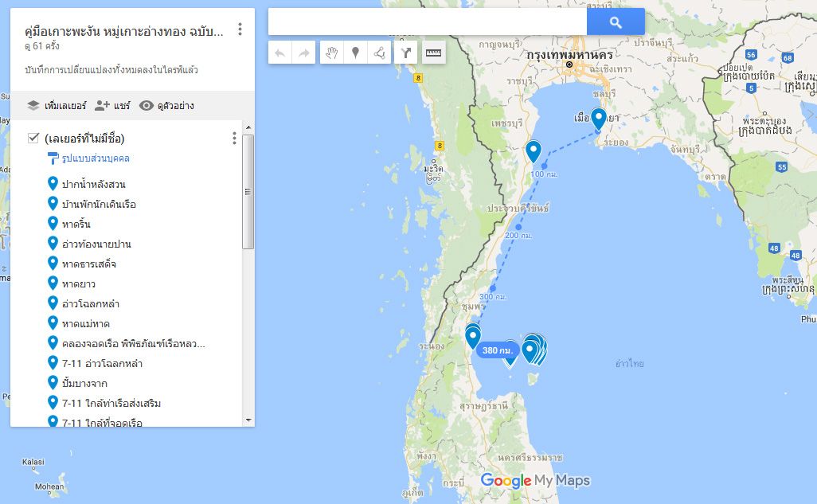
Task: Click the blue search button
Action: (616, 21)
